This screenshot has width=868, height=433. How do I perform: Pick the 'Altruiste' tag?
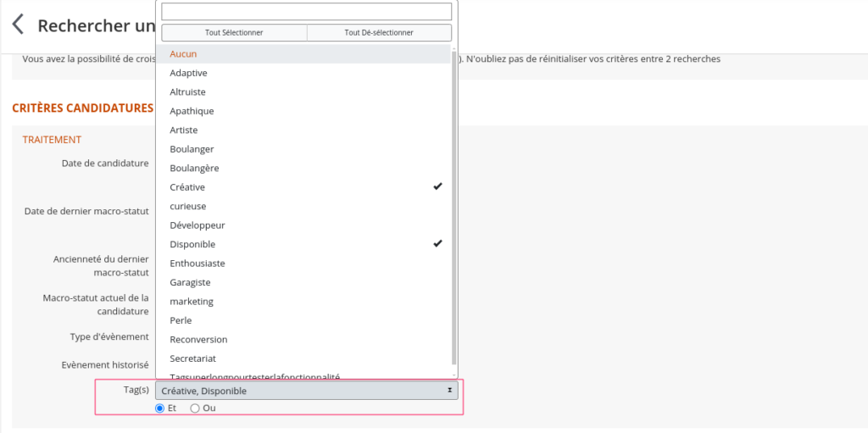click(x=187, y=92)
